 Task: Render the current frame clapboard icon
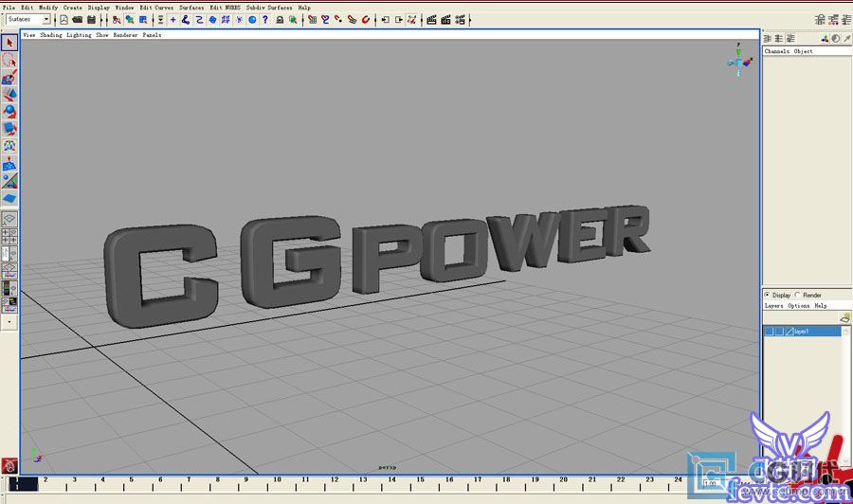coord(431,20)
